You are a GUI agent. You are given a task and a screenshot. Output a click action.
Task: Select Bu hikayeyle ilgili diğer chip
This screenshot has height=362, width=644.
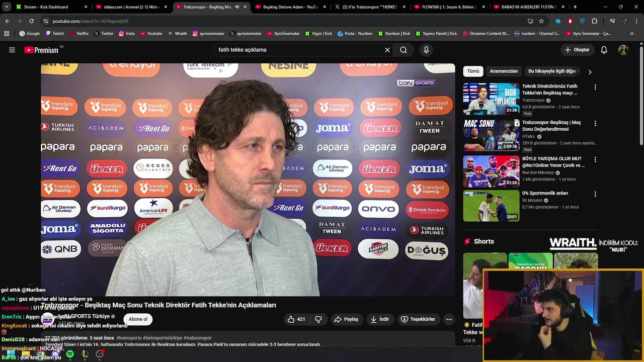point(553,71)
